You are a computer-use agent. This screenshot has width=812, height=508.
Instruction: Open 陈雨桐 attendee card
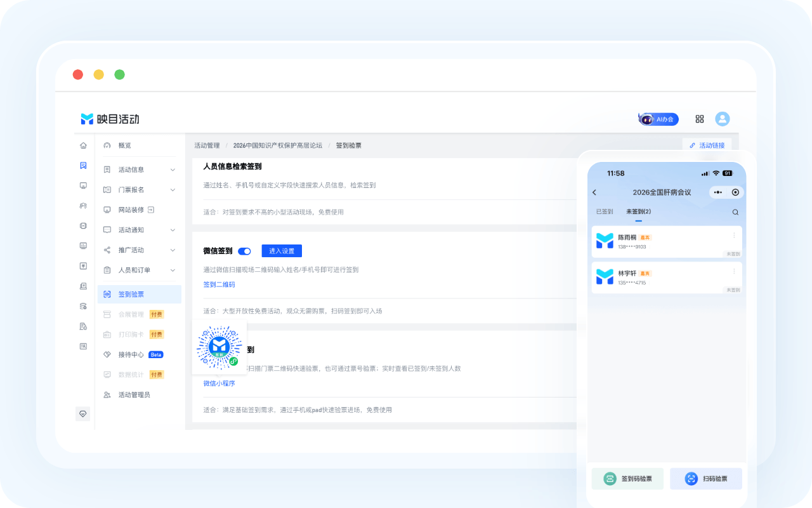click(x=667, y=242)
